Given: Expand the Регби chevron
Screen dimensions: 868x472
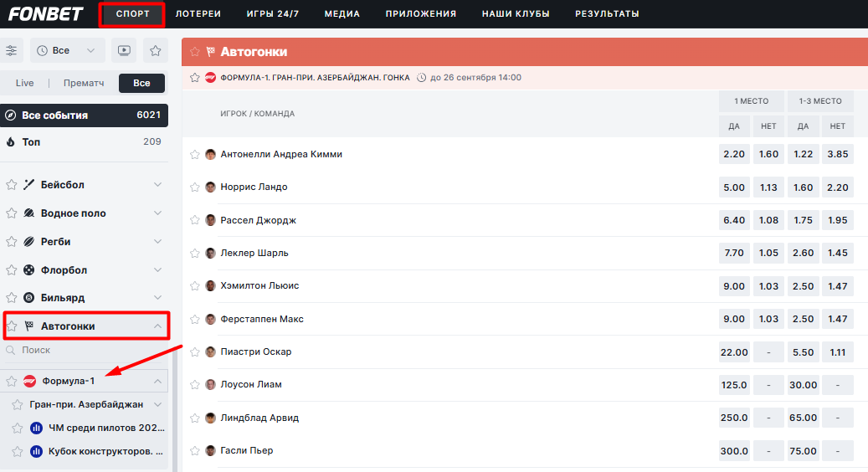Looking at the screenshot, I should [157, 242].
